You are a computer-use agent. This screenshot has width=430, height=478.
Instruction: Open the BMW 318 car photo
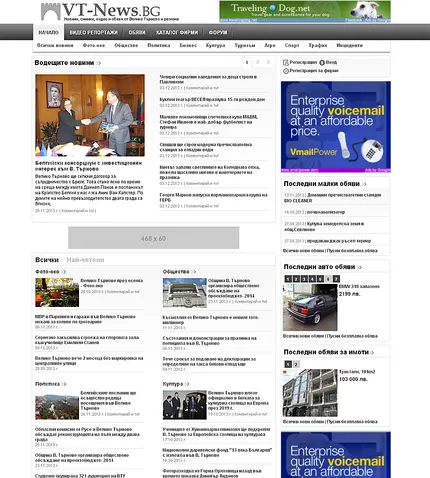[310, 307]
